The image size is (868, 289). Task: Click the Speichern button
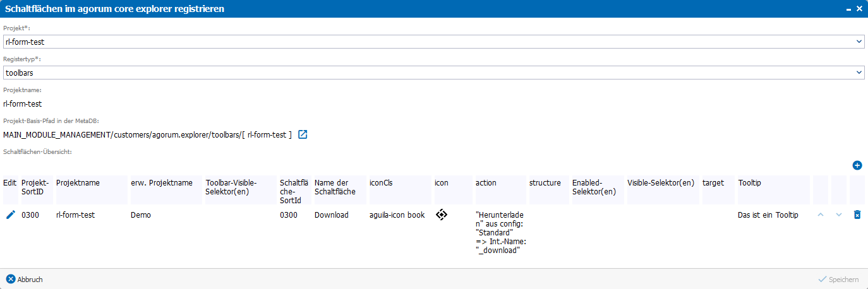[x=838, y=279]
